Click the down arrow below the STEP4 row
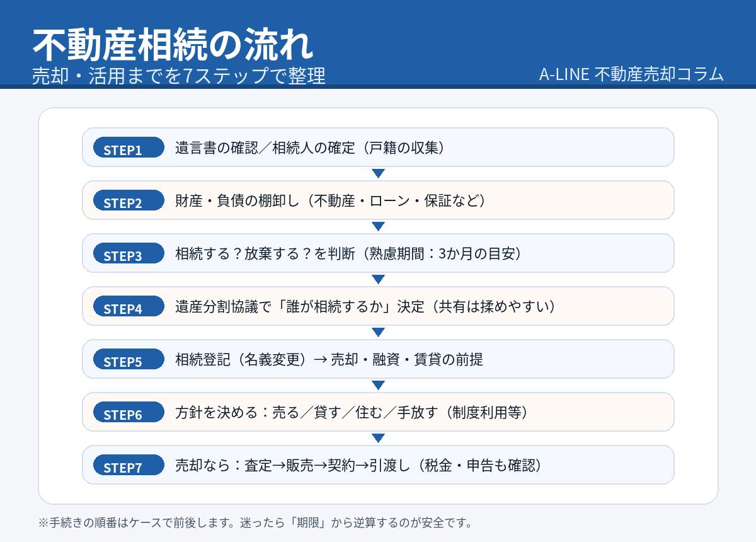Screen dimensions: 756x542 [x=378, y=333]
